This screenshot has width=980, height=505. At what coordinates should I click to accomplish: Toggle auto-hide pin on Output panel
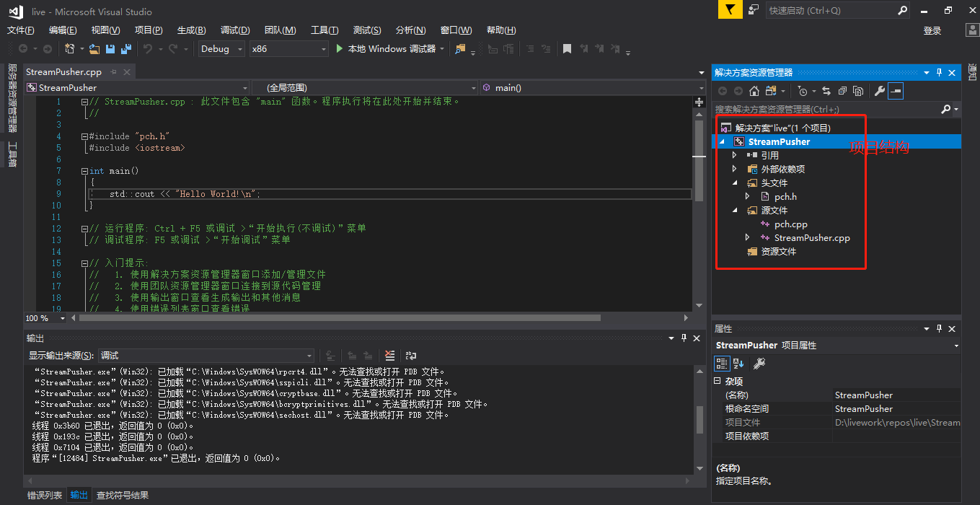click(x=684, y=338)
